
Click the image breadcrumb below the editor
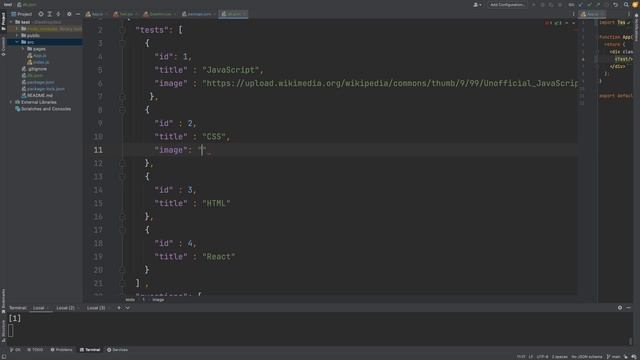[x=158, y=300]
